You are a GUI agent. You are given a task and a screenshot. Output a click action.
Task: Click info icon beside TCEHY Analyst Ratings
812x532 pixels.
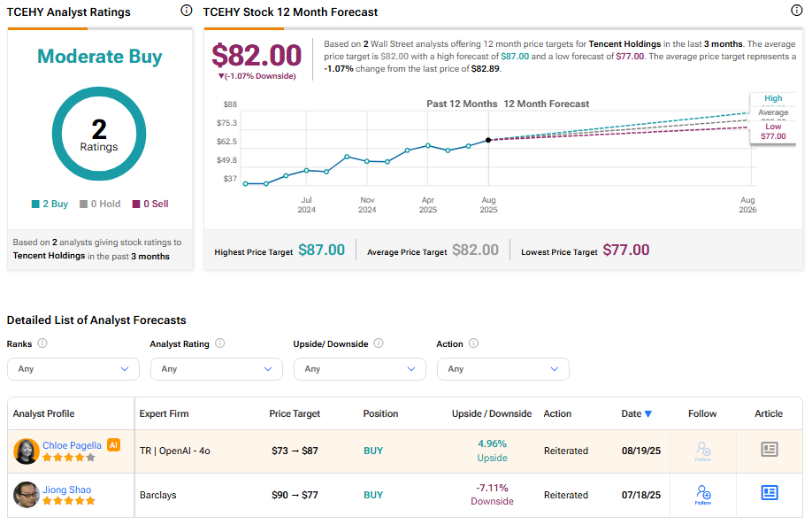pos(186,11)
